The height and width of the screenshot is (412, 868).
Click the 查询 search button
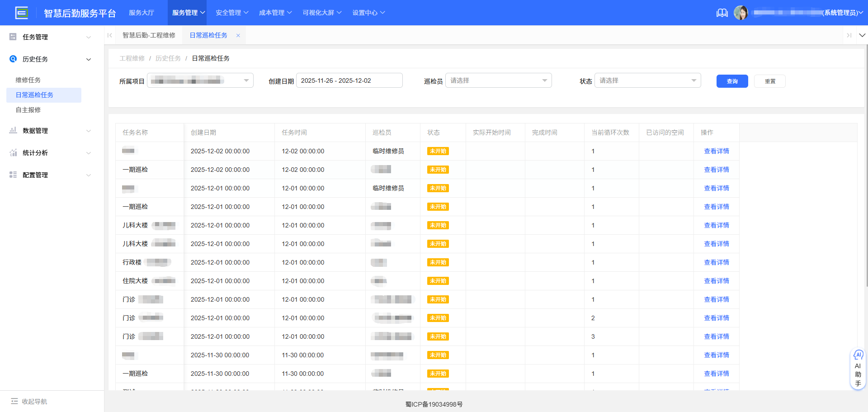click(732, 81)
